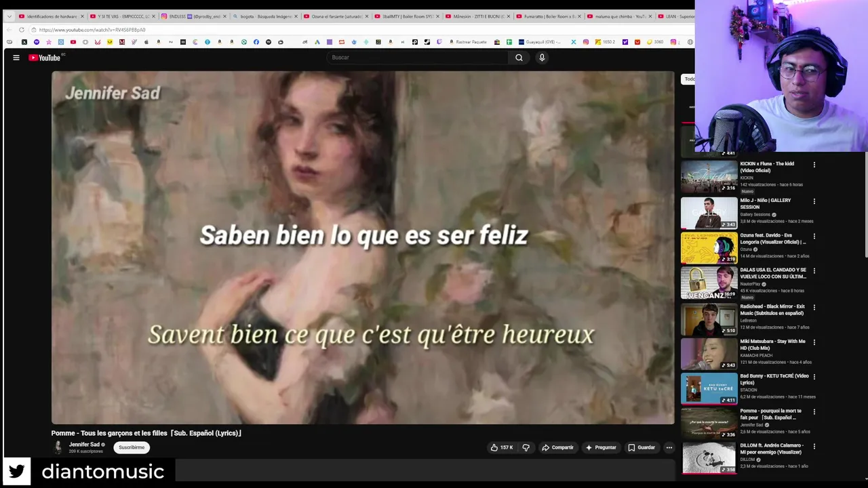Screen dimensions: 868x488
Task: Close the 'maluma que chimba' tab
Action: tap(650, 16)
